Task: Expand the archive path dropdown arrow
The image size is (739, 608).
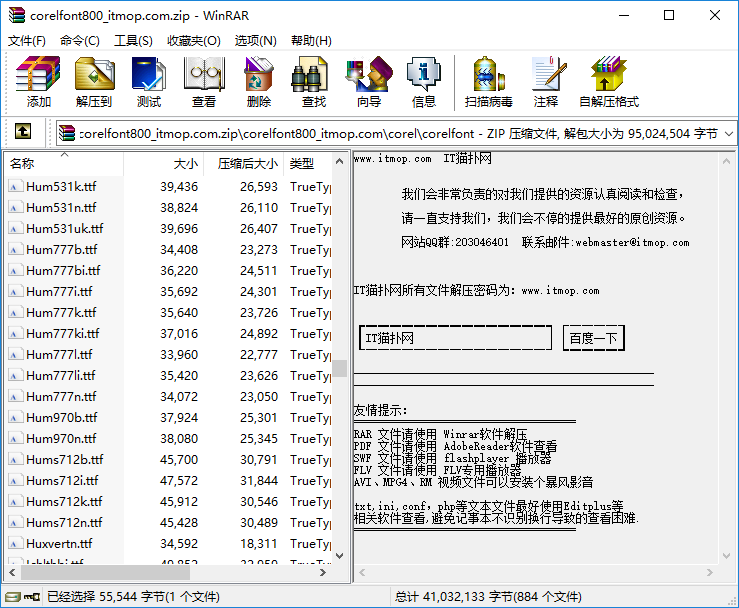Action: (729, 134)
